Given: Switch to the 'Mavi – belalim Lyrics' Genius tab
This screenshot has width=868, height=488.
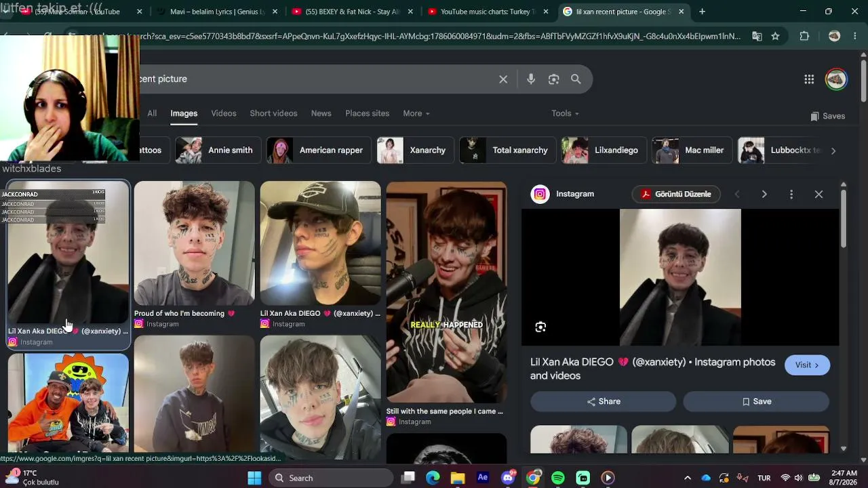Looking at the screenshot, I should click(x=218, y=12).
